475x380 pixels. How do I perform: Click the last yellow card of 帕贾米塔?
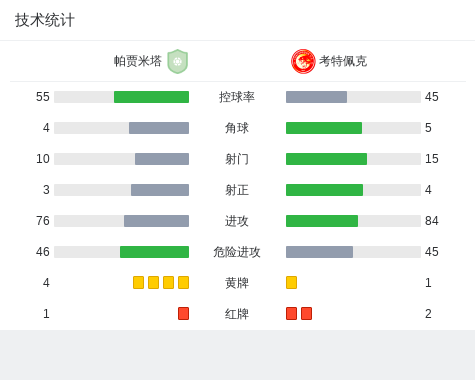pyautogui.click(x=183, y=283)
